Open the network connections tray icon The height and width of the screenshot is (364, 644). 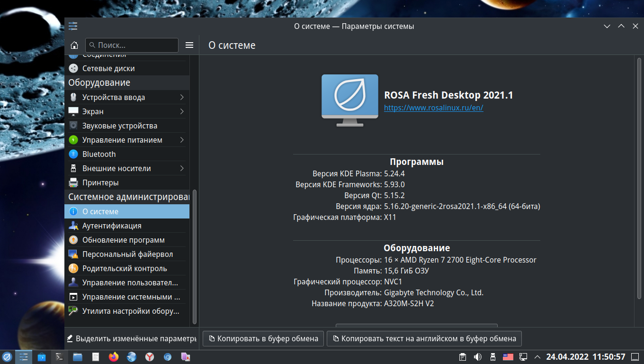coord(523,357)
